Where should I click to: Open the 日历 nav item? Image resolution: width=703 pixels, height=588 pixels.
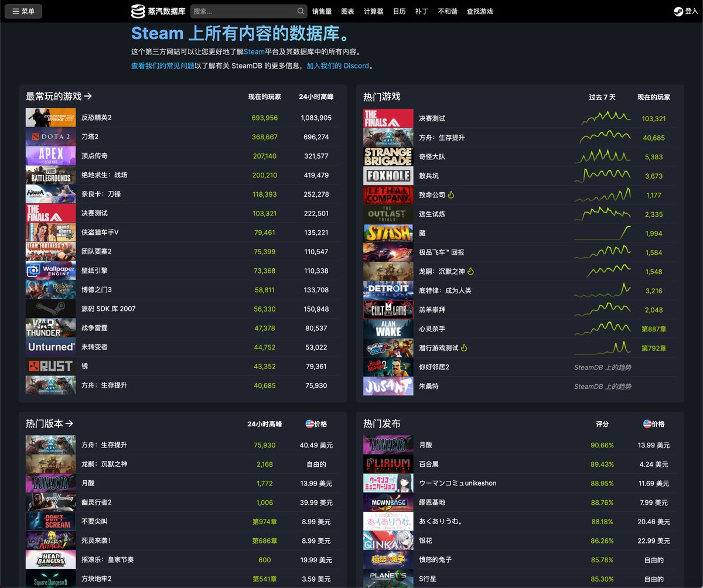click(x=400, y=11)
